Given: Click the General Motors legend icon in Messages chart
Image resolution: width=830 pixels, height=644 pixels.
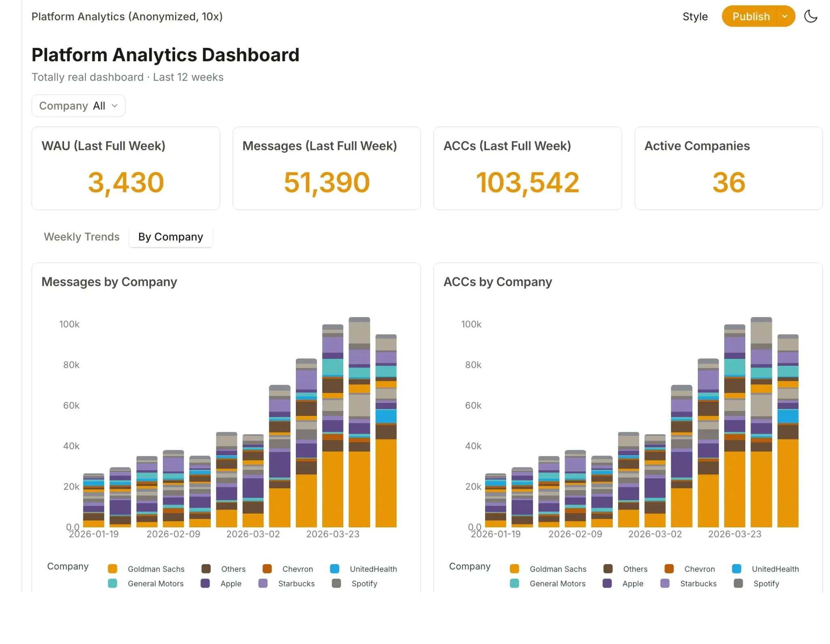Looking at the screenshot, I should 113,583.
